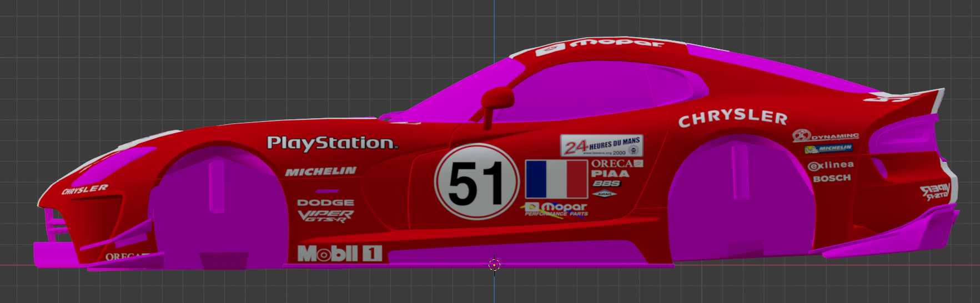980x303 pixels.
Task: Click the small CHRYSLER text on front bumper
Action: click(x=84, y=190)
